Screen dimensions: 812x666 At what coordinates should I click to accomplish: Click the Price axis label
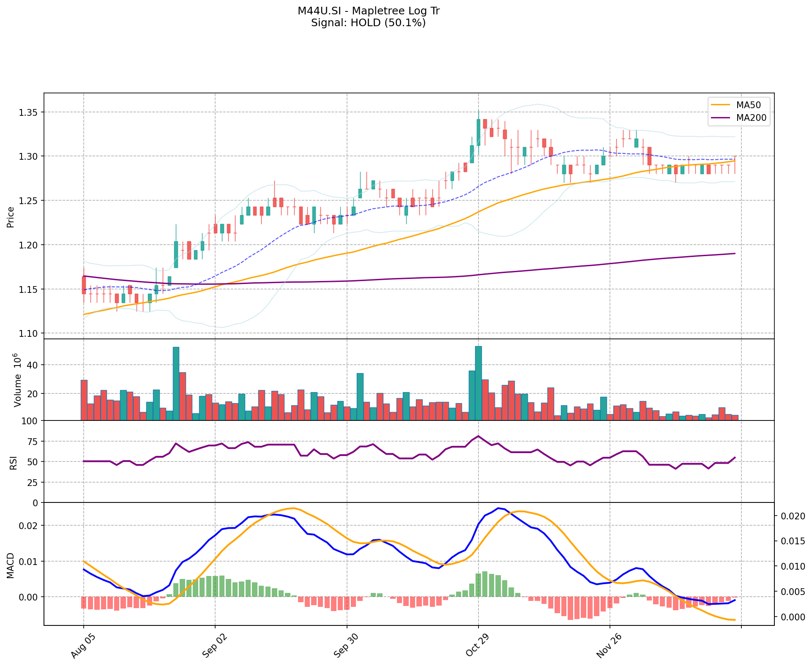coord(11,217)
